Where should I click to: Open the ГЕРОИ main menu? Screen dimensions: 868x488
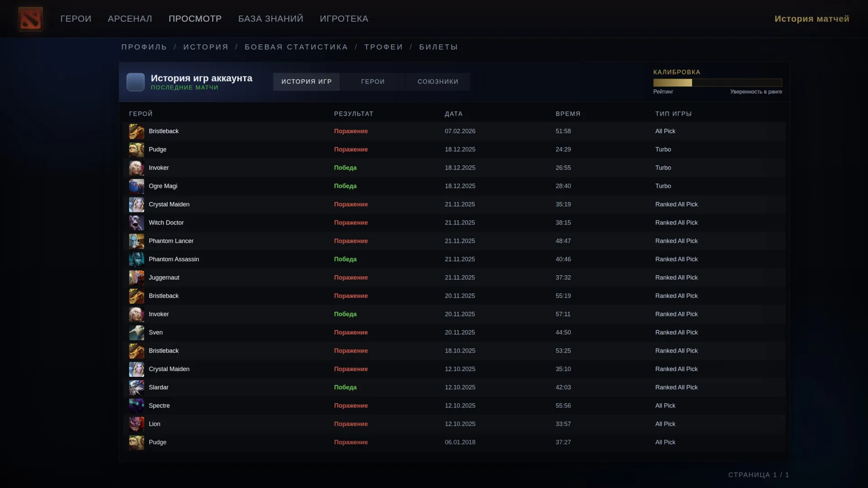pyautogui.click(x=76, y=19)
